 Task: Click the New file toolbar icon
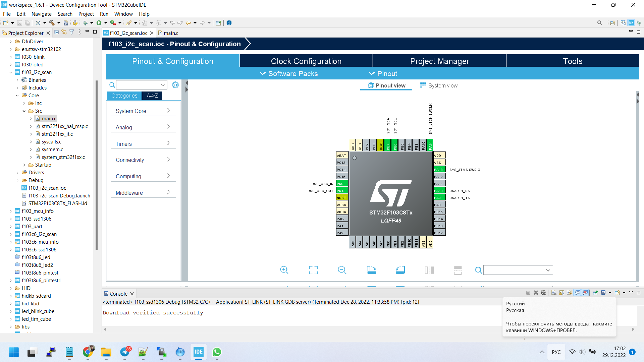tap(6, 23)
